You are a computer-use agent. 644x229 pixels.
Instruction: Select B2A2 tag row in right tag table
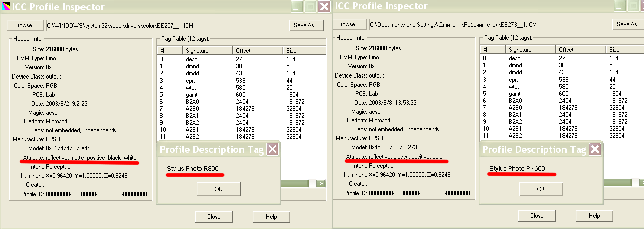click(562, 121)
